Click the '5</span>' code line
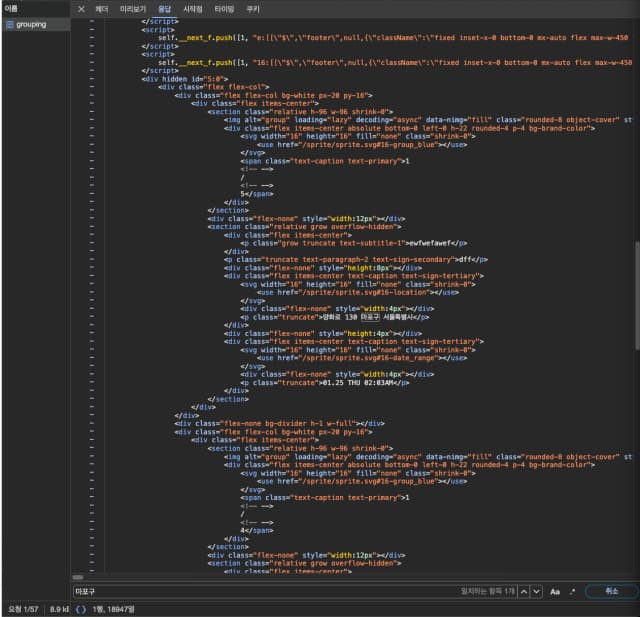The height and width of the screenshot is (617, 640). point(257,194)
